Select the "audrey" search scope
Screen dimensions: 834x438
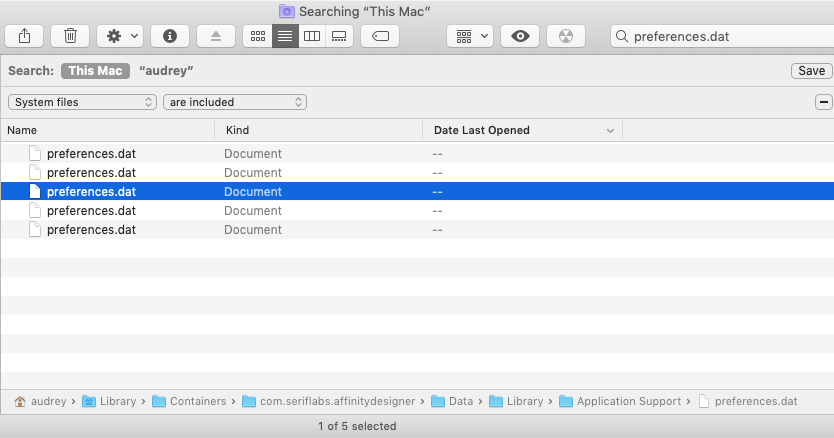pos(166,71)
